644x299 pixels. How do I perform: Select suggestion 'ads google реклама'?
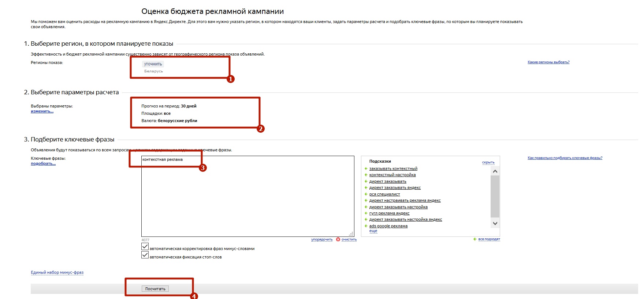388,226
